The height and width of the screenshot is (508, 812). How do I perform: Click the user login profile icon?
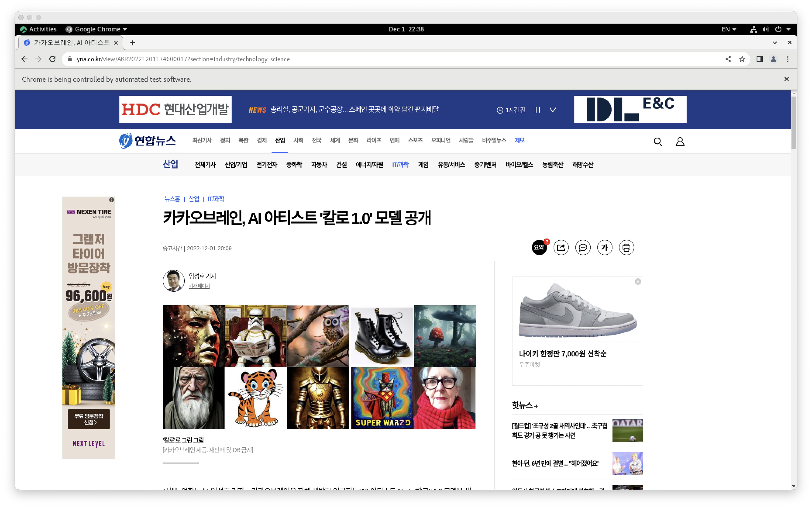point(680,142)
